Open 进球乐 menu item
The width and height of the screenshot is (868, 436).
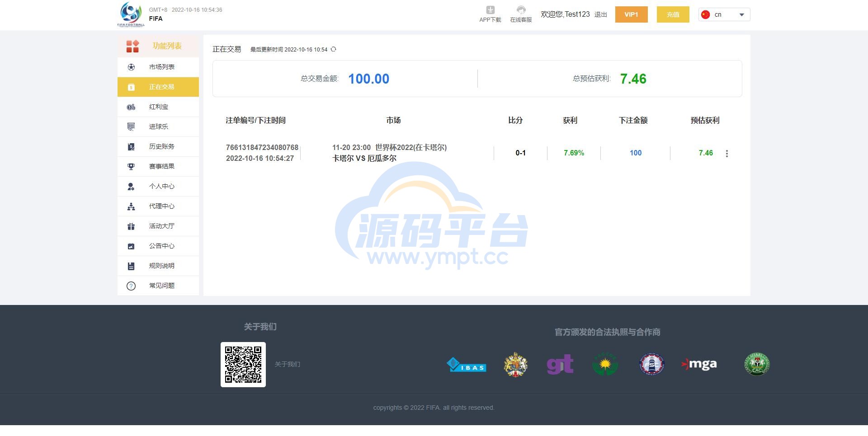(158, 127)
